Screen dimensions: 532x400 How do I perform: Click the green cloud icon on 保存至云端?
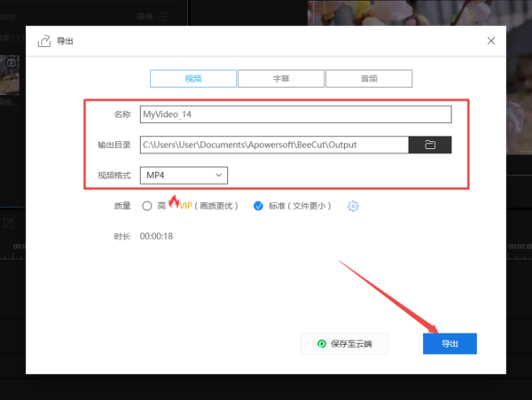(321, 344)
